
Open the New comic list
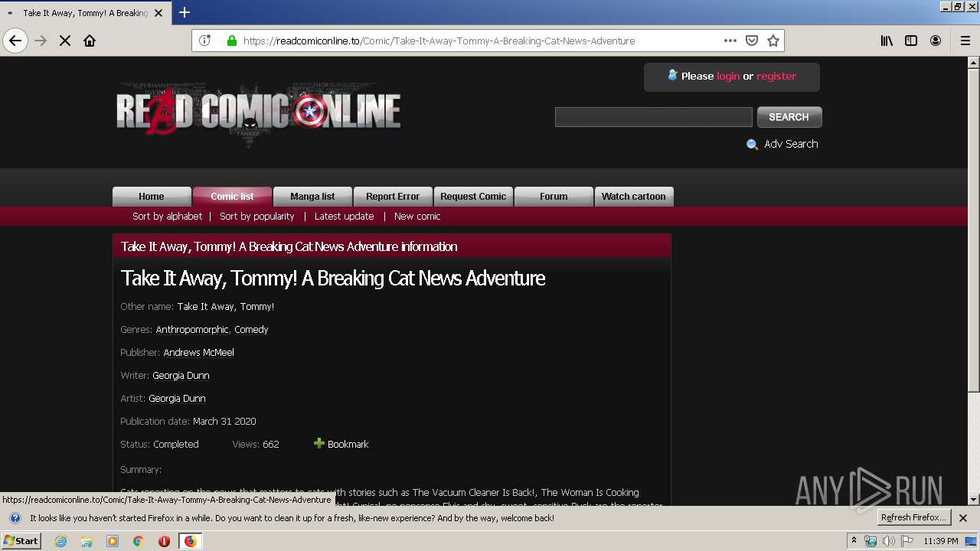(x=417, y=217)
